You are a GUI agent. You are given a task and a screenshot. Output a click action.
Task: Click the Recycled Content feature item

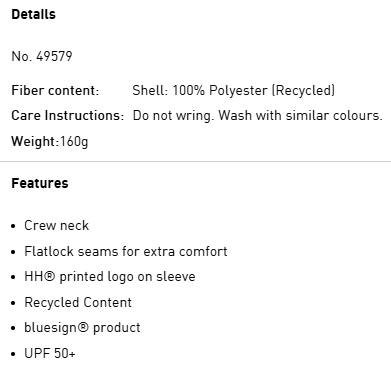78,302
